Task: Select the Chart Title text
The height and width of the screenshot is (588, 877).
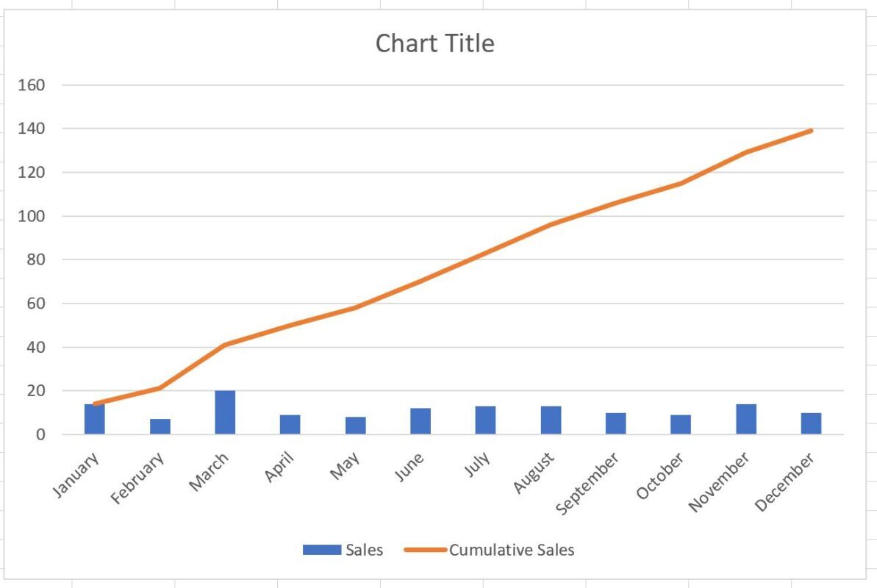Action: (x=434, y=43)
